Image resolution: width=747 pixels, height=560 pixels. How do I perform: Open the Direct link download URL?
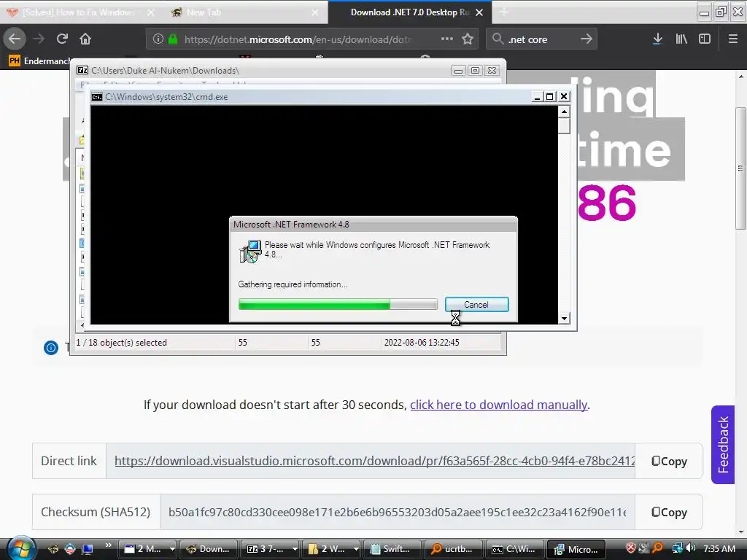pos(374,461)
